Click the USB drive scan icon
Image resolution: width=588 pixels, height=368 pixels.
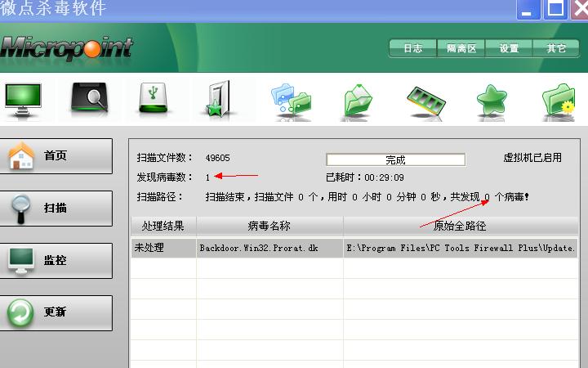pyautogui.click(x=152, y=100)
